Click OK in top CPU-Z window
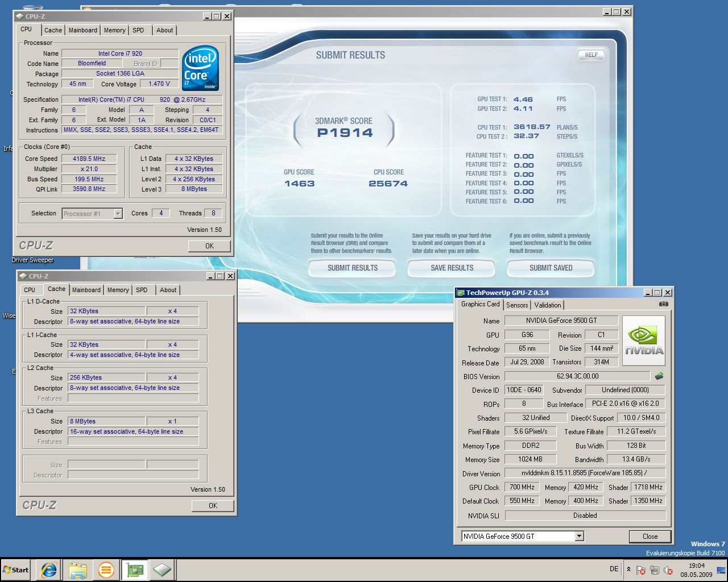Screen dimensions: 728x582 click(x=209, y=246)
